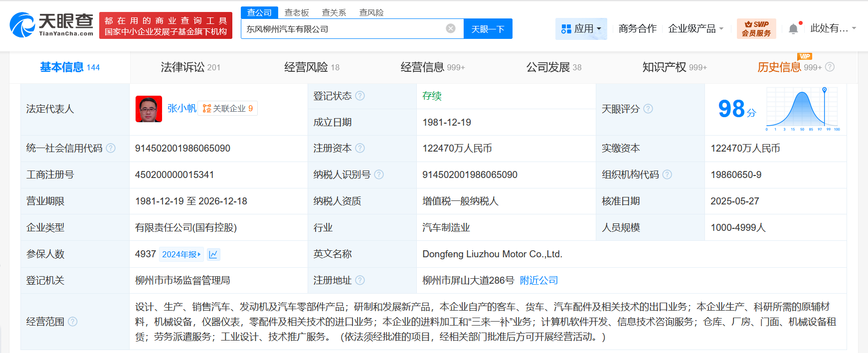Screen dimensions: 868x353
Task: Click address 柳州市屏山大道286号
Action: click(468, 280)
